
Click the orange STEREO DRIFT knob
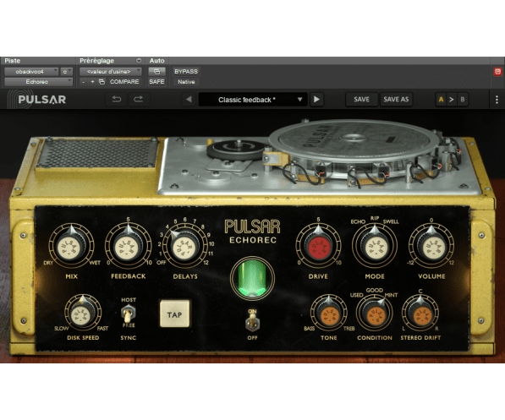(x=420, y=314)
